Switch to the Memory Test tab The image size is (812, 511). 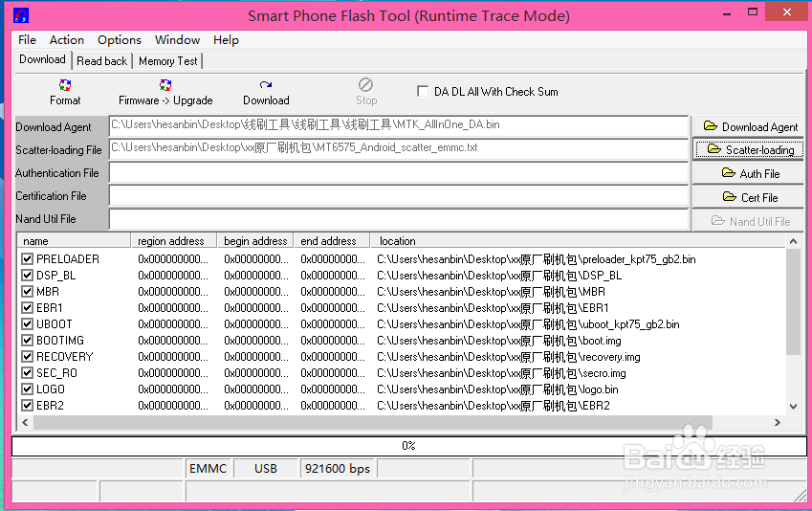click(x=167, y=61)
